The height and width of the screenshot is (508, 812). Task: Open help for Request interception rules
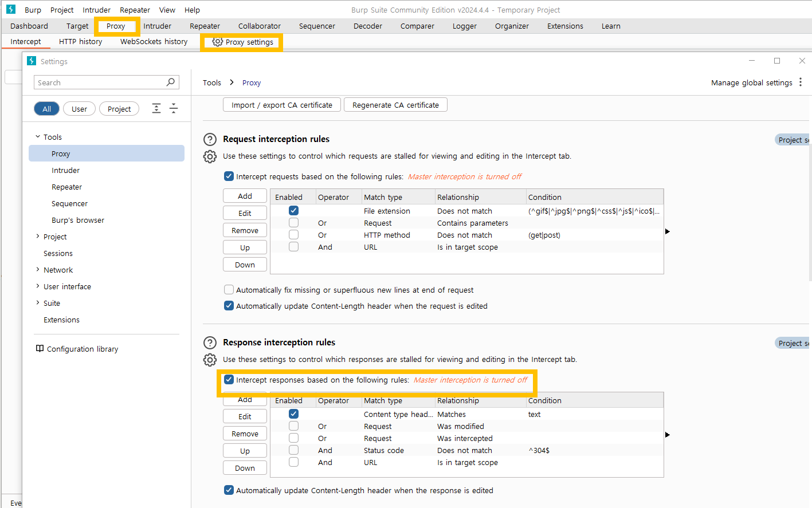(210, 139)
